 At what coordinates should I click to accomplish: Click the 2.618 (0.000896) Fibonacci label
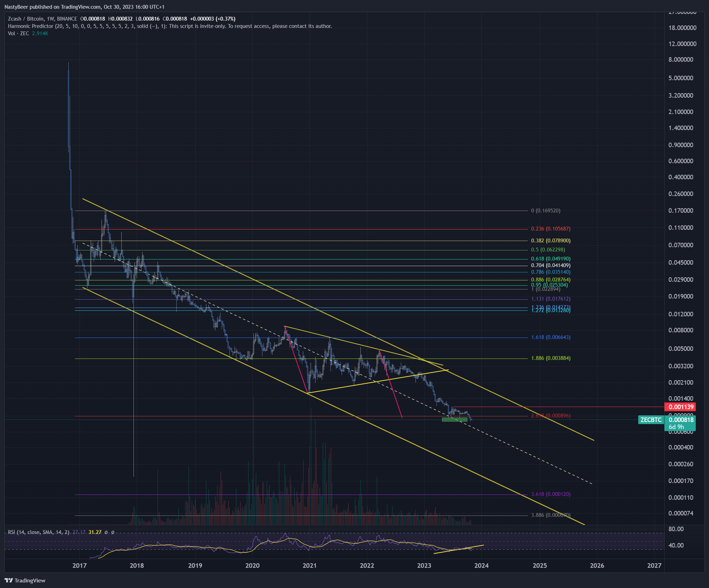tap(551, 416)
